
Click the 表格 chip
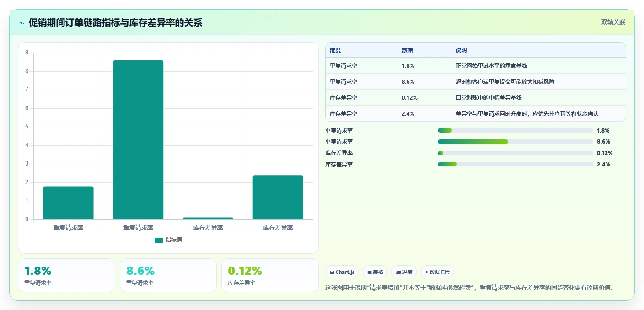pyautogui.click(x=375, y=272)
